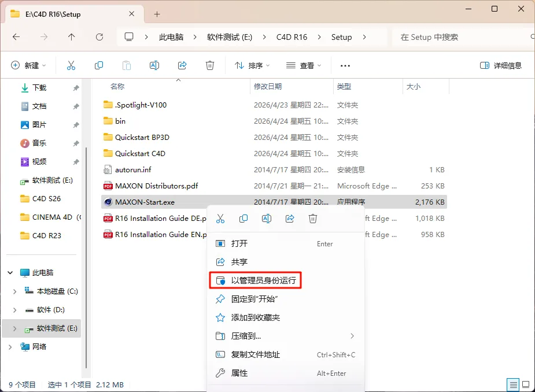Click the navigation pane vertical scrollbar
Image resolution: width=535 pixels, height=392 pixels.
click(x=86, y=258)
